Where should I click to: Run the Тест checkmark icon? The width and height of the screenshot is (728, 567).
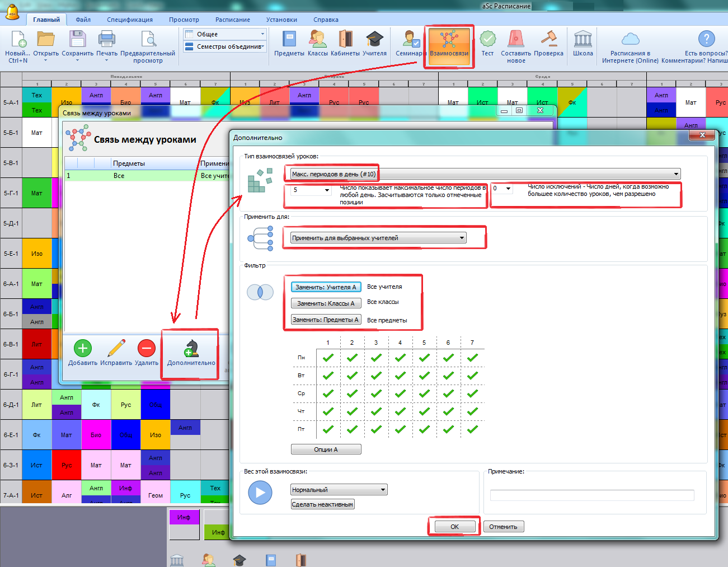(487, 40)
